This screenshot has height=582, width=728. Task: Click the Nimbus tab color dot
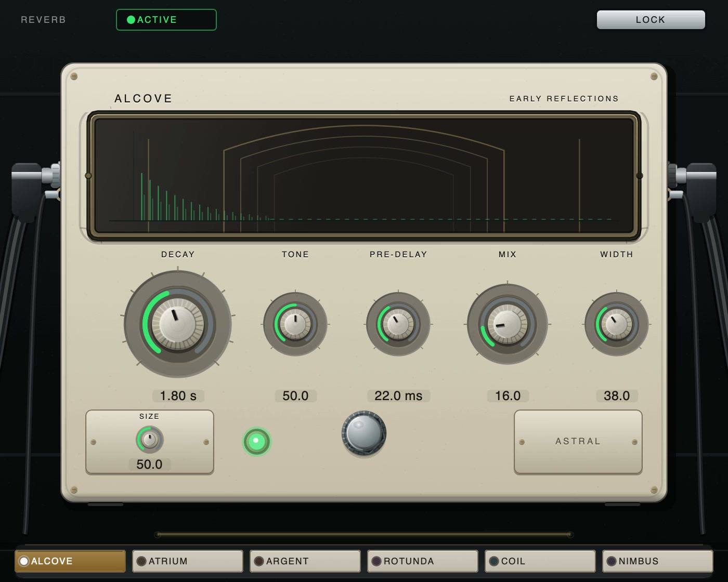(612, 561)
